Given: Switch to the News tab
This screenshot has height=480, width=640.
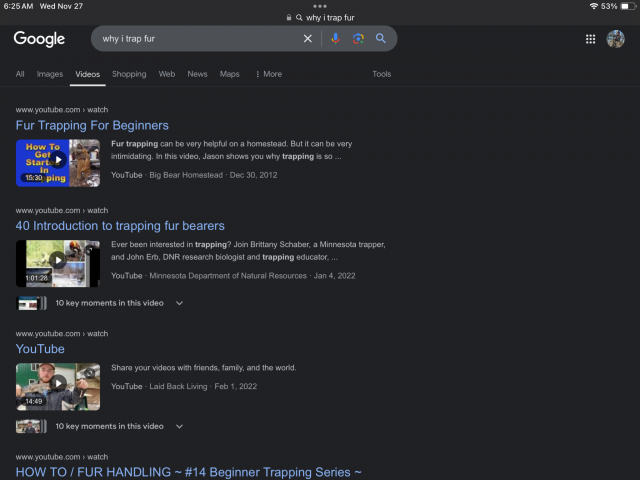Looking at the screenshot, I should (197, 74).
